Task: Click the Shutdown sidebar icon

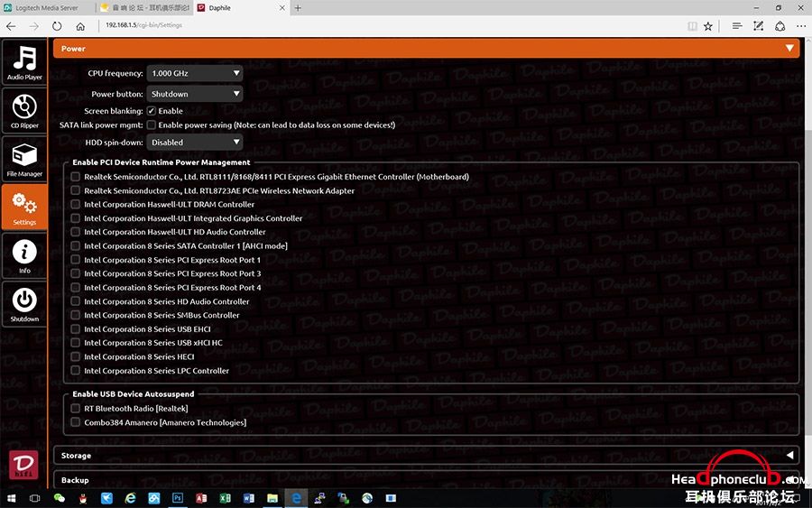Action: [24, 304]
